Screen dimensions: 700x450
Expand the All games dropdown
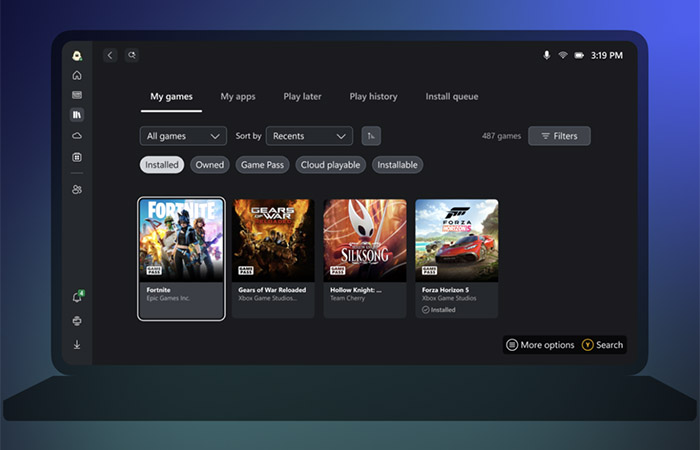(x=184, y=136)
